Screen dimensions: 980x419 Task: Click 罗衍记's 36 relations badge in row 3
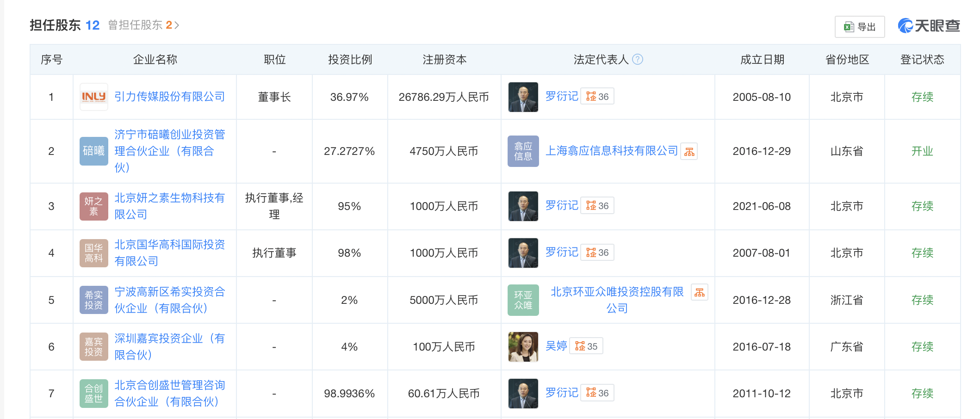pyautogui.click(x=597, y=205)
